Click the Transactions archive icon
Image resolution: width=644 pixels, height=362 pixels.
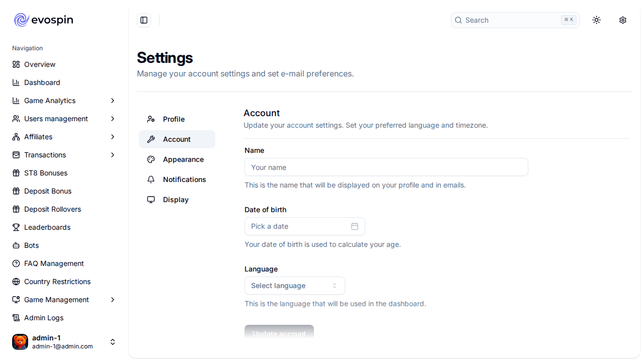click(x=16, y=155)
